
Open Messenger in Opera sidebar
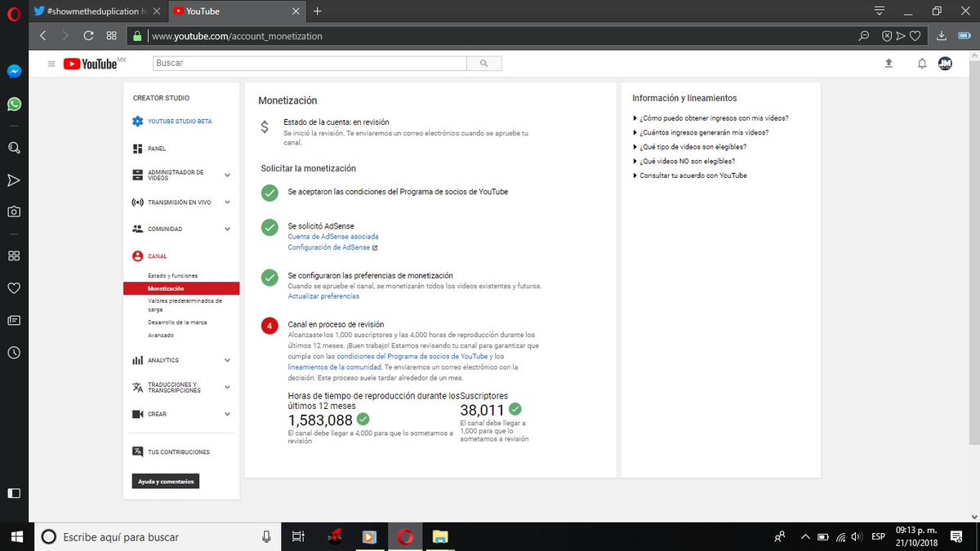coord(14,71)
